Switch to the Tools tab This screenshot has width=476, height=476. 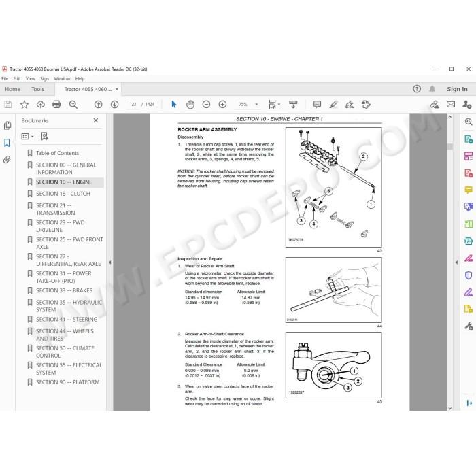click(x=37, y=89)
